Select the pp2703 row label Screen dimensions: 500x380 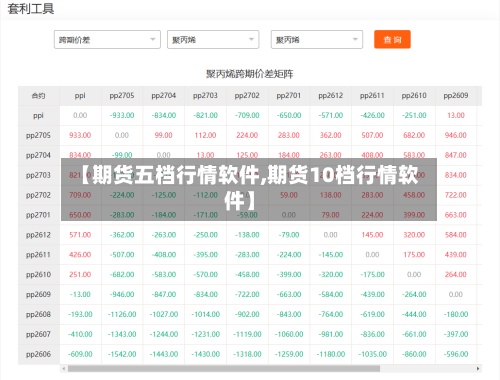[38, 175]
